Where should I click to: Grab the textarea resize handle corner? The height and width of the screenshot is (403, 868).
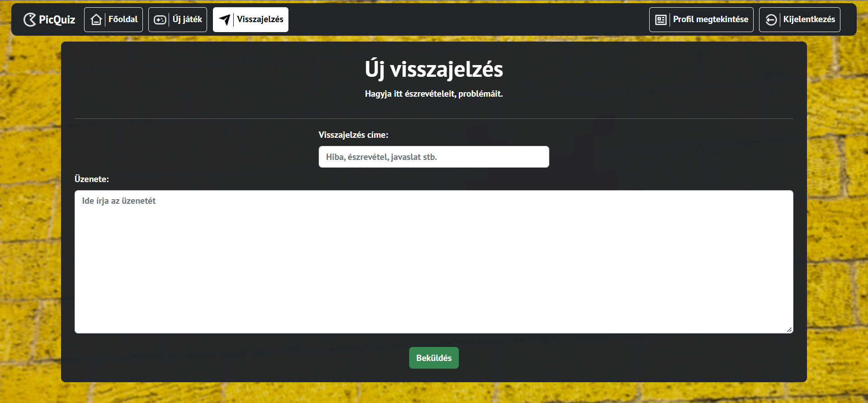tap(789, 330)
